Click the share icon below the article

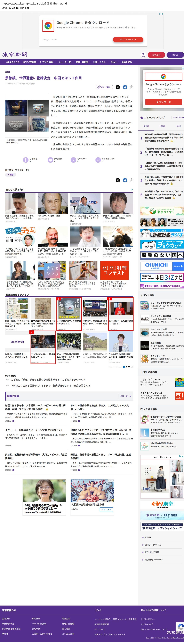(132, 180)
